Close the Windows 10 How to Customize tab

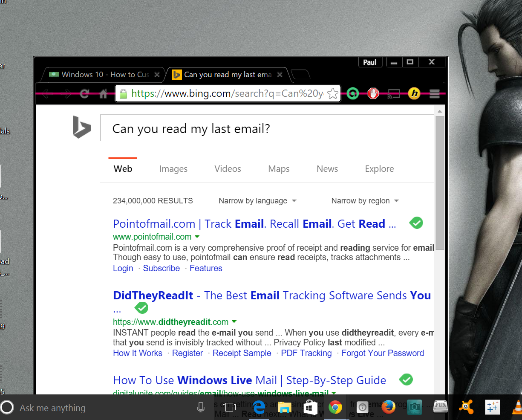click(x=157, y=75)
